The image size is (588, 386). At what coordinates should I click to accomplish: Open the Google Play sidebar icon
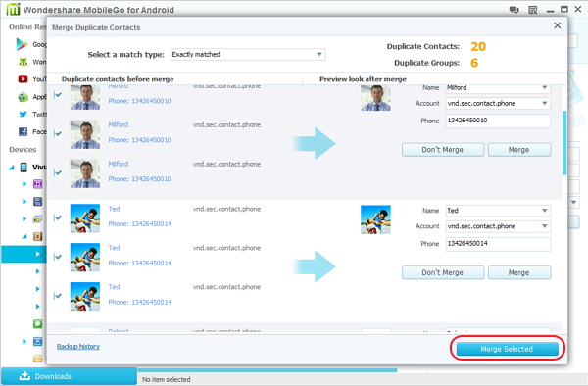(23, 44)
